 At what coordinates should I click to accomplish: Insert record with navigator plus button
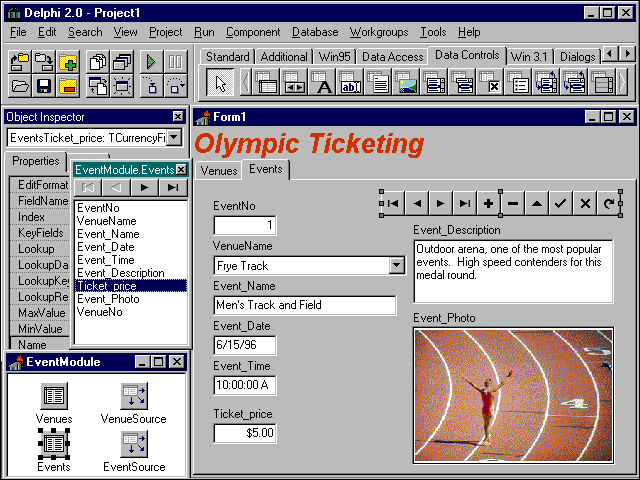[489, 203]
